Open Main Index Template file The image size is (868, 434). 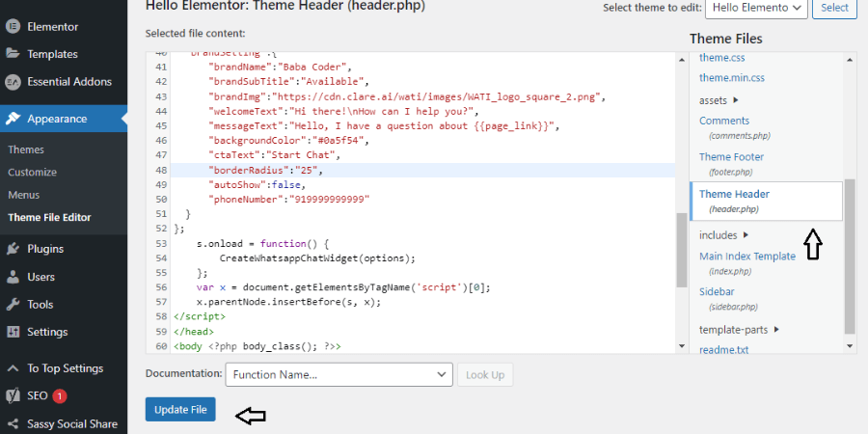pos(747,257)
